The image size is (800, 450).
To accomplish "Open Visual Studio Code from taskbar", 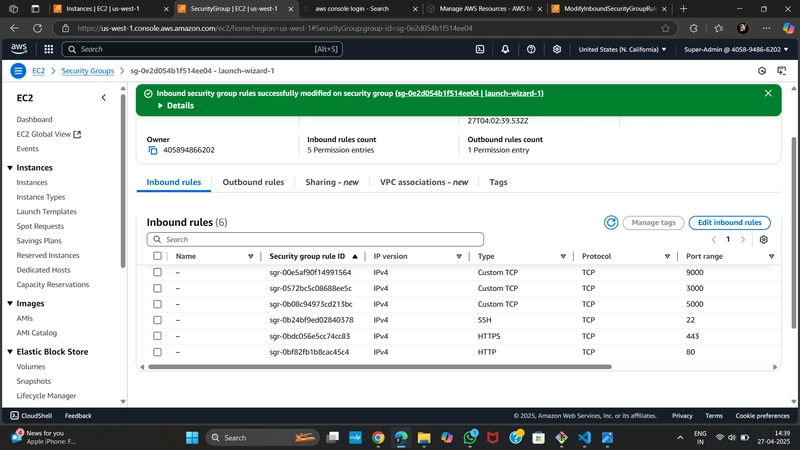I will 585,437.
